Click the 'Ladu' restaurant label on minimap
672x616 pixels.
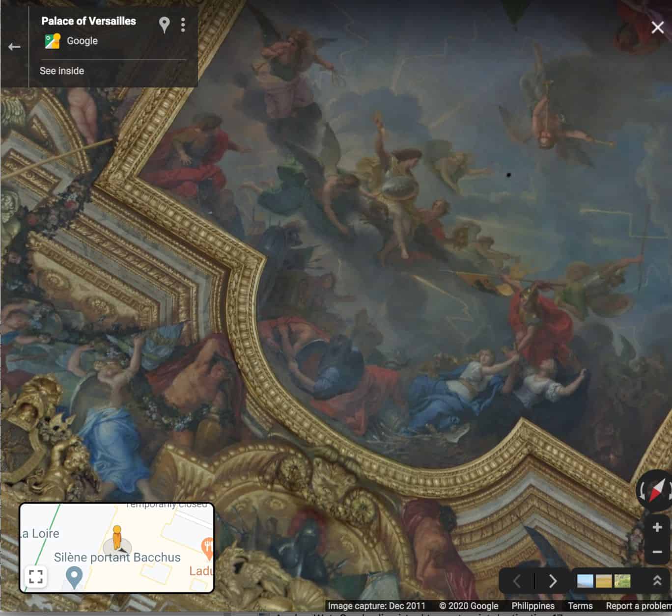pyautogui.click(x=201, y=571)
